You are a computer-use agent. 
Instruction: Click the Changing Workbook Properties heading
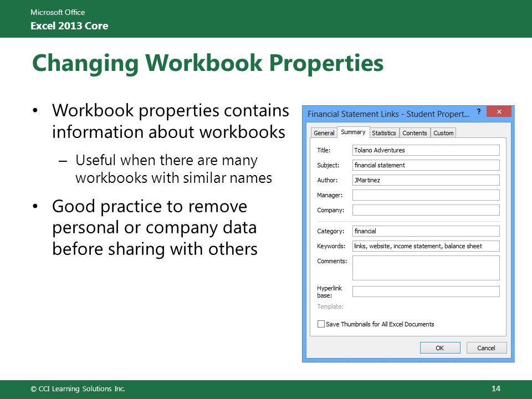(208, 63)
